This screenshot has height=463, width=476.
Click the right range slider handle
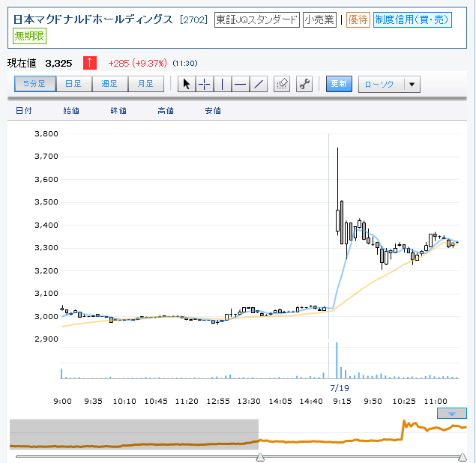[x=463, y=457]
